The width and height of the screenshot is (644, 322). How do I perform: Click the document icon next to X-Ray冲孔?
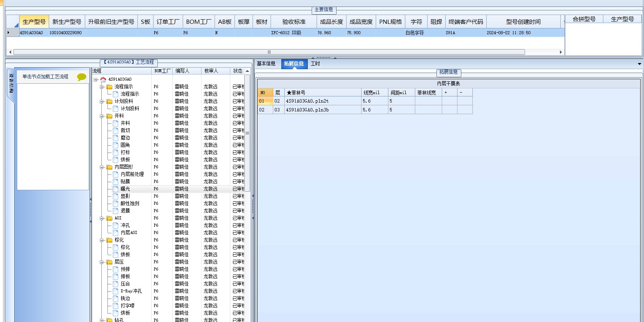[x=116, y=291]
